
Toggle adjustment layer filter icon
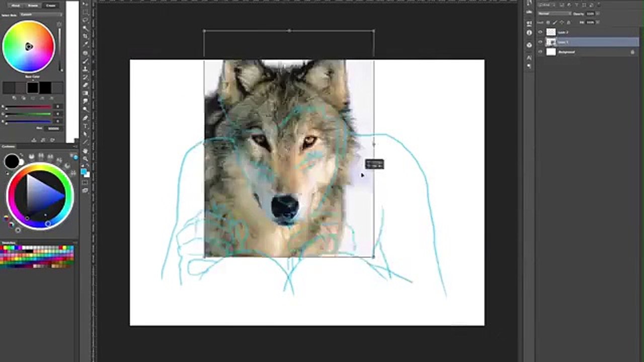(x=569, y=5)
